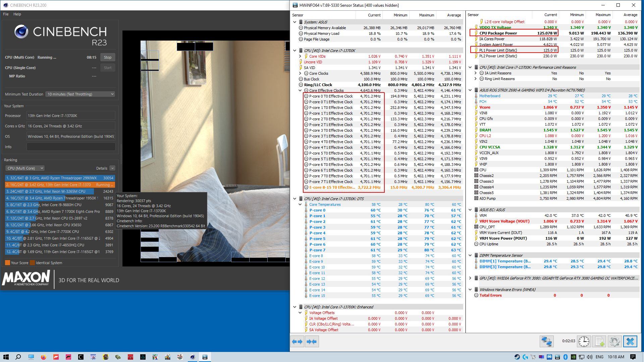Open HWiNFO sensor settings gear

(x=614, y=342)
